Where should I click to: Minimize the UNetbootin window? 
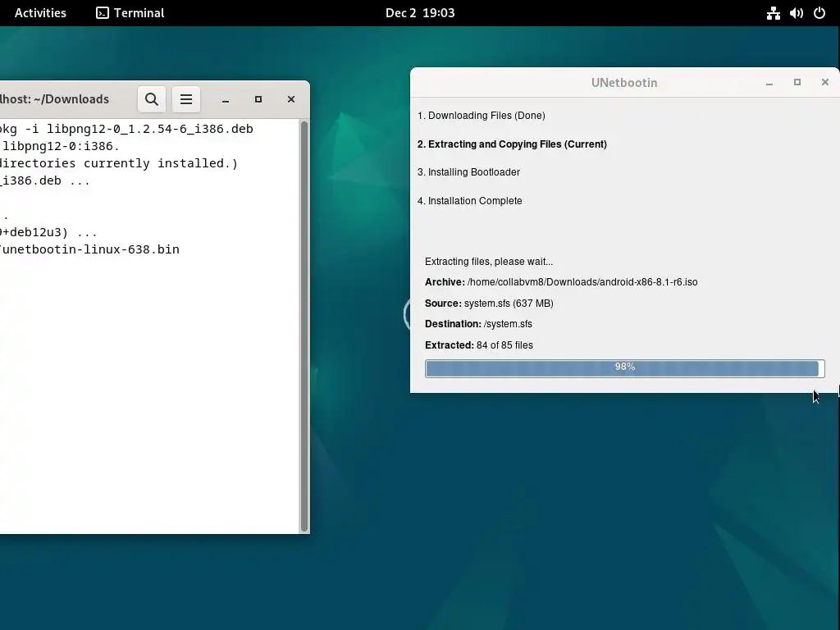pyautogui.click(x=769, y=83)
